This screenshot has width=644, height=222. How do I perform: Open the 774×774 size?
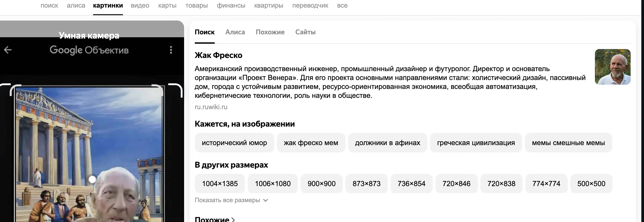[x=546, y=183]
